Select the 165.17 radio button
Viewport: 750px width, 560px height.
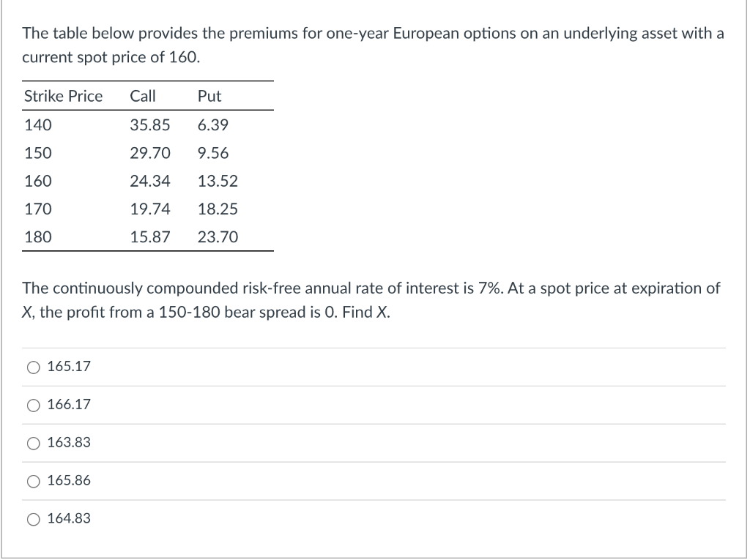point(33,367)
